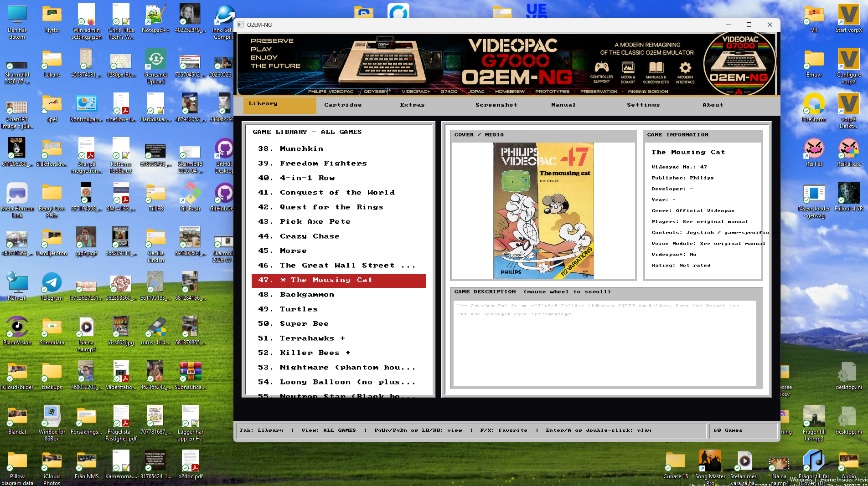Viewport: 868px width, 486px height.
Task: Select the Emuvr desktop folder
Action: click(814, 64)
